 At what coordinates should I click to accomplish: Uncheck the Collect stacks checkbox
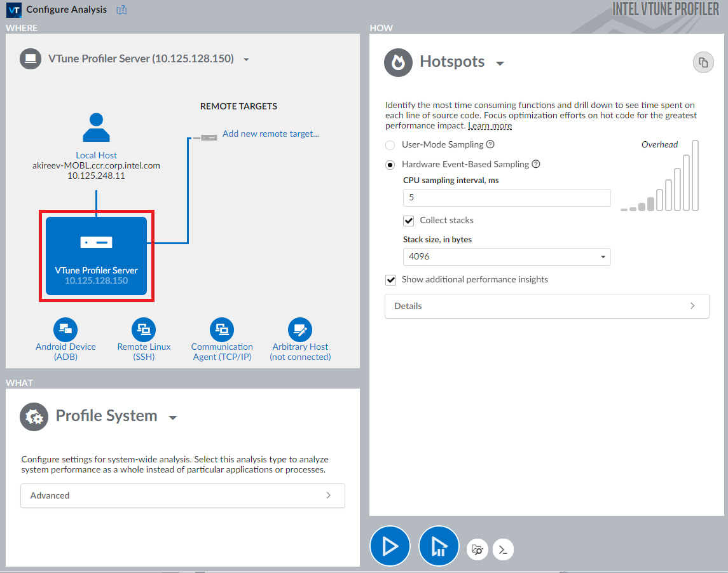point(409,221)
